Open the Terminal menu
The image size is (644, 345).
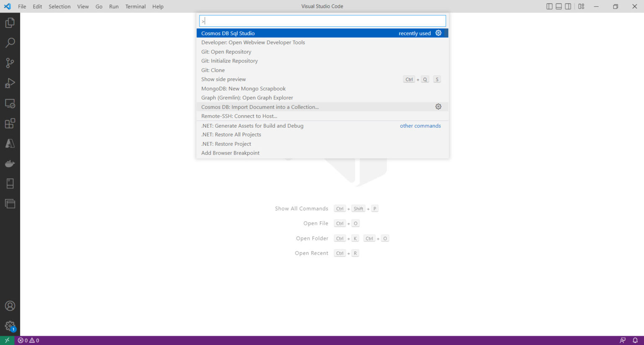point(135,6)
